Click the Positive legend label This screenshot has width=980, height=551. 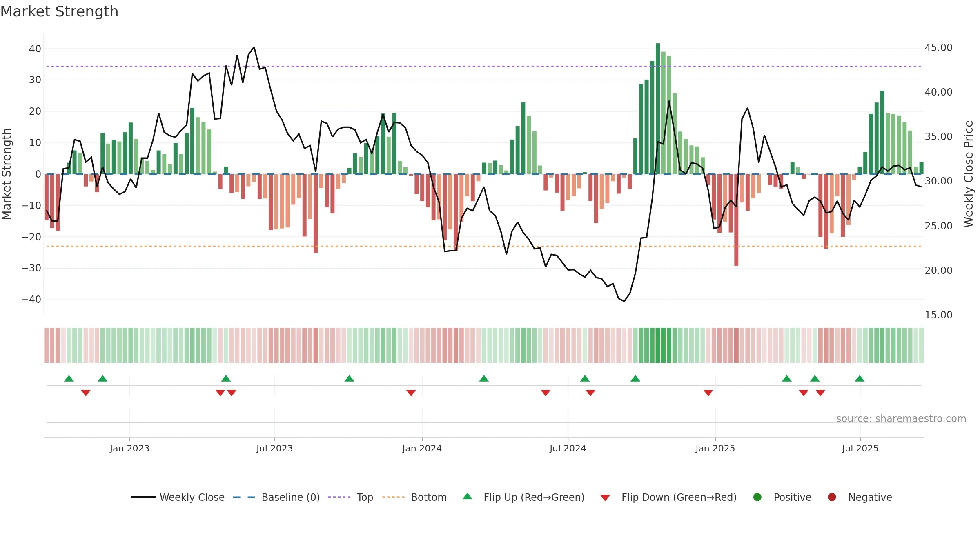point(793,497)
